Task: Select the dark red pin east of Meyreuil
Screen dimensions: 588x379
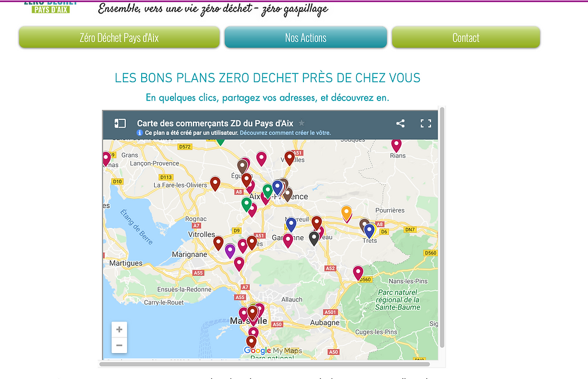Action: point(317,223)
